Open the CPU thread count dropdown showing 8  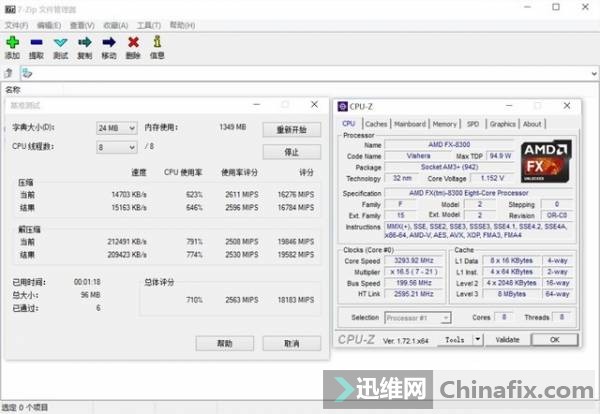(117, 147)
